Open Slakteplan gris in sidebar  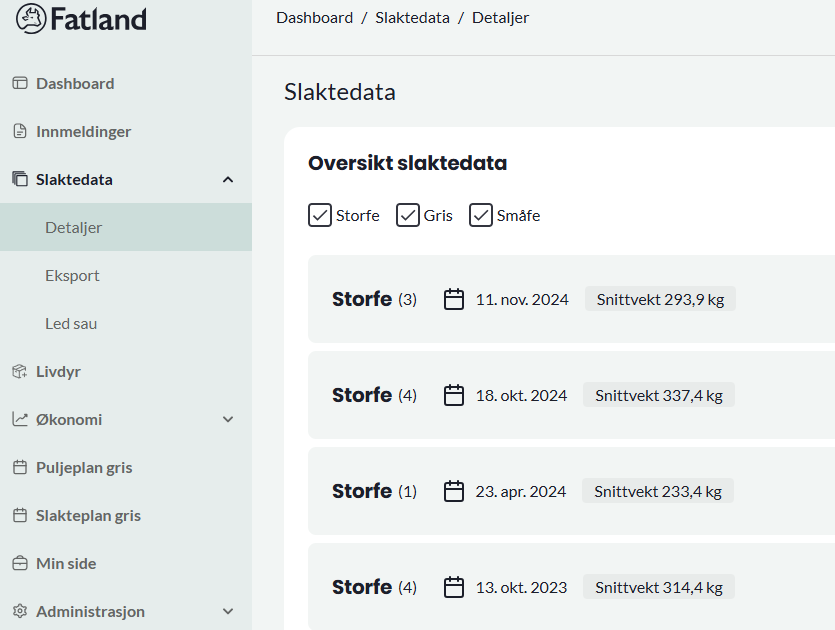coord(88,516)
